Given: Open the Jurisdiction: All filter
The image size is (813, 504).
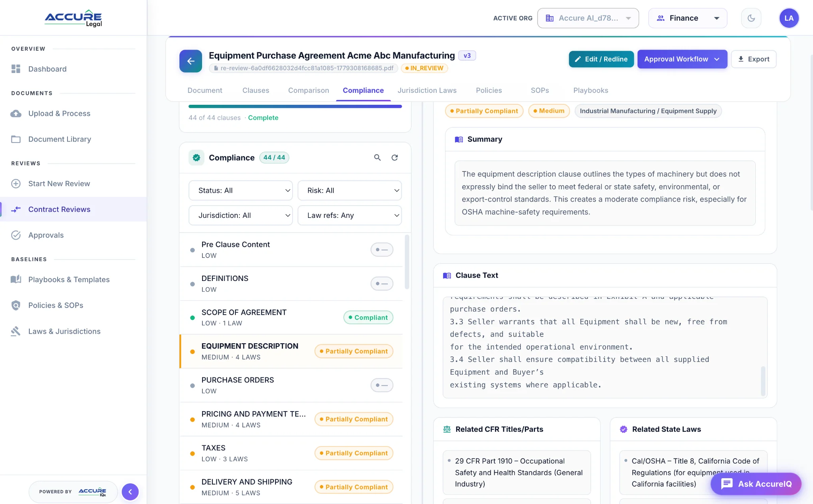Looking at the screenshot, I should (241, 215).
